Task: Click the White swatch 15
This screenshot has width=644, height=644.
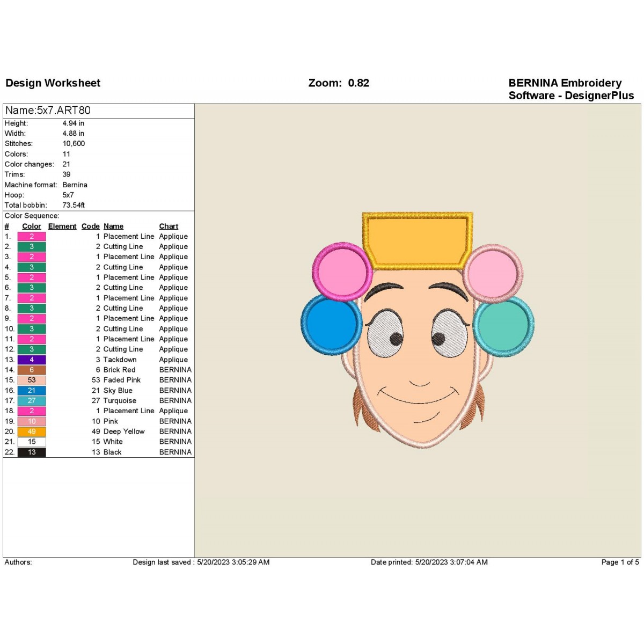Action: tap(32, 442)
